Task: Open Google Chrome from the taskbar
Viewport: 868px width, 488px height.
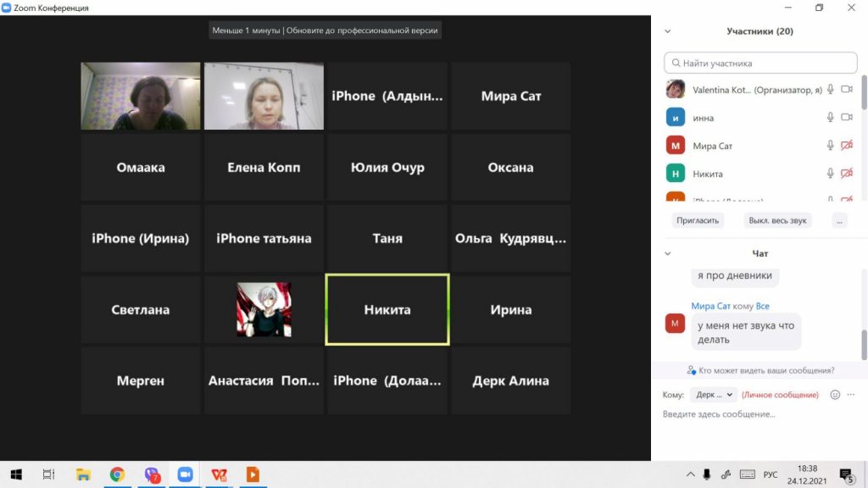Action: click(117, 474)
